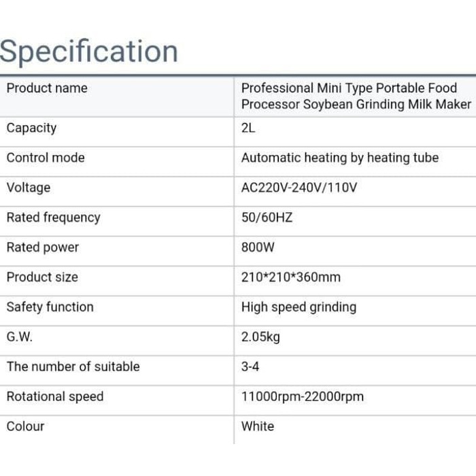Click the 210*210*360mm dimensions value
This screenshot has width=476, height=476.
point(290,277)
